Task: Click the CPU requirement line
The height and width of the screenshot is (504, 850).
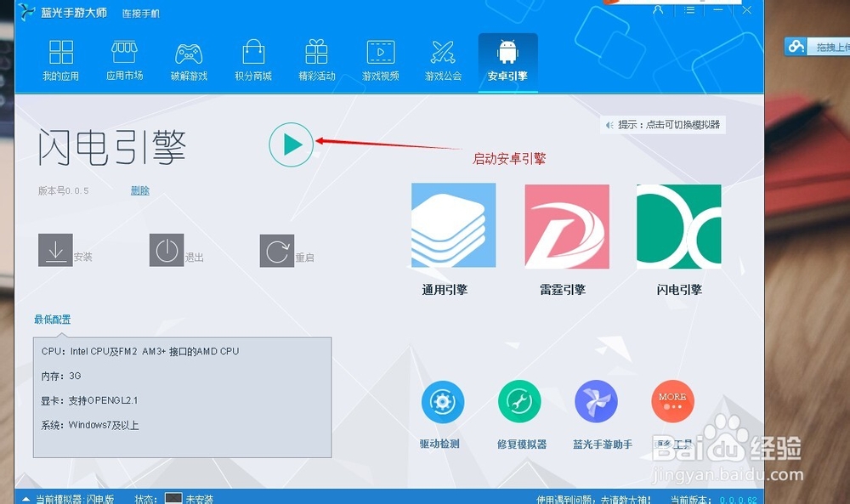Action: 140,351
